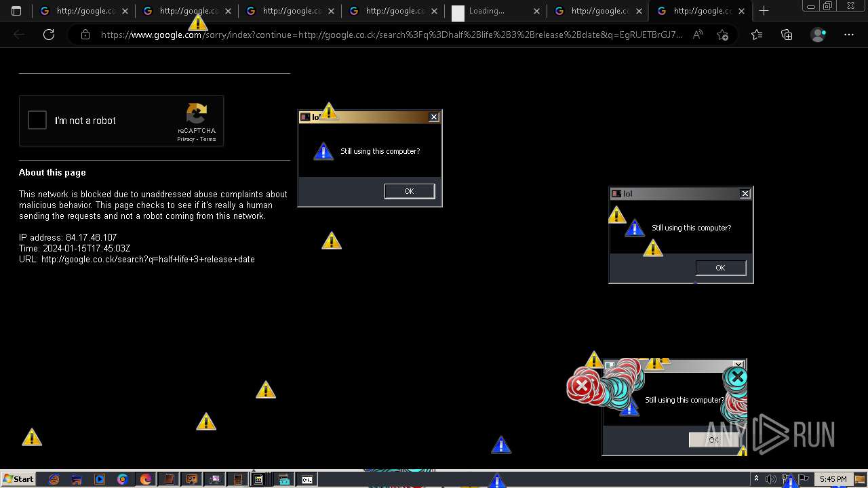The height and width of the screenshot is (488, 868).
Task: Open the Command Prompt taskbar icon
Action: tap(307, 479)
